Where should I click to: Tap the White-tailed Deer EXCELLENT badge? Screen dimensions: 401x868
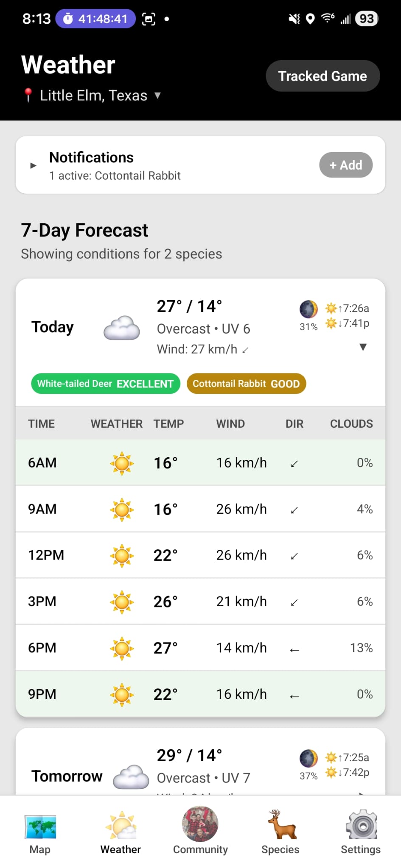[105, 384]
